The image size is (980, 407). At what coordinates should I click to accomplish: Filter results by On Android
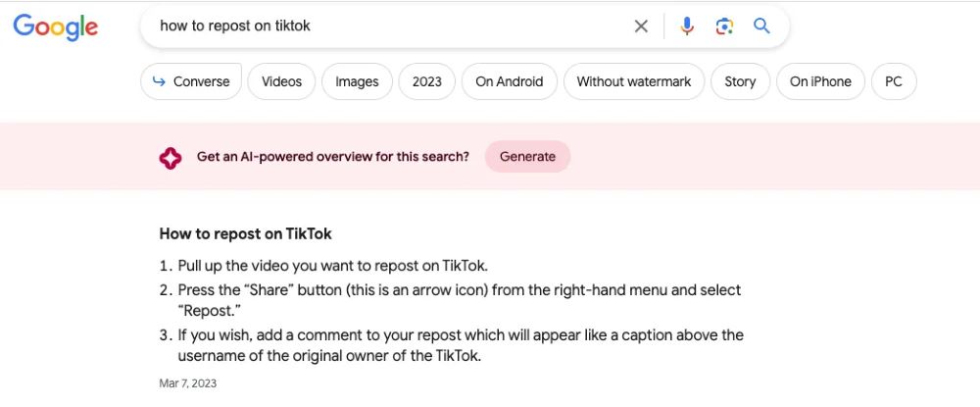509,81
